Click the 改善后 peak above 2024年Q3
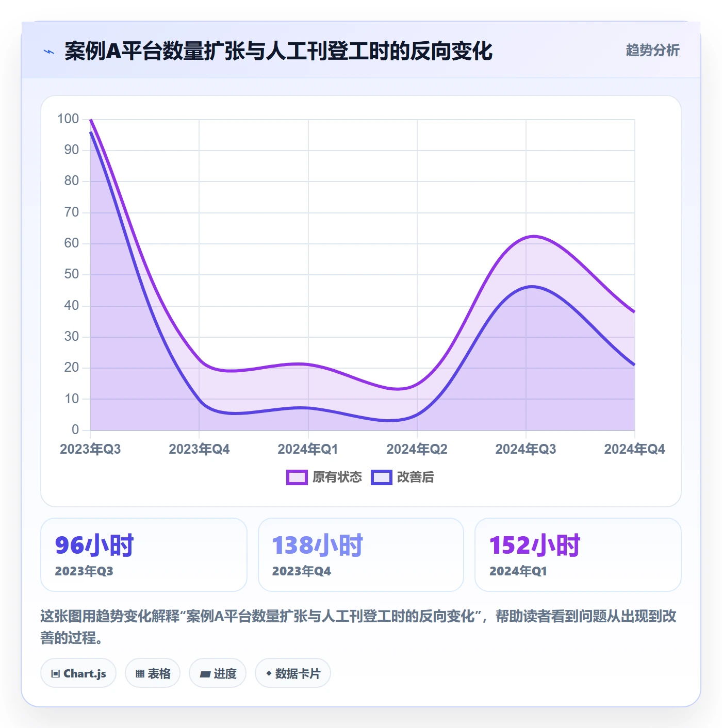Screen dimensions: 722x728 [x=532, y=287]
